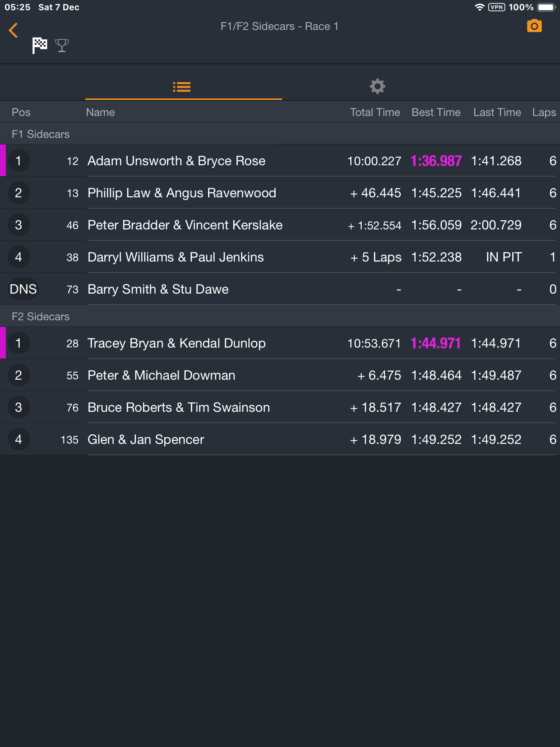Screen dimensions: 560x747
Task: Tap the VPN status indicator
Action: coord(497,7)
